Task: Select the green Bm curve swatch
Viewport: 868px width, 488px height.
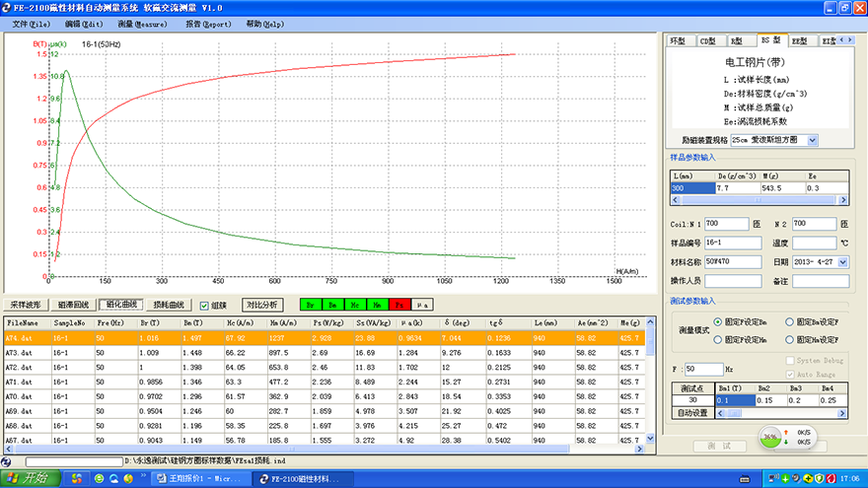Action: (332, 305)
